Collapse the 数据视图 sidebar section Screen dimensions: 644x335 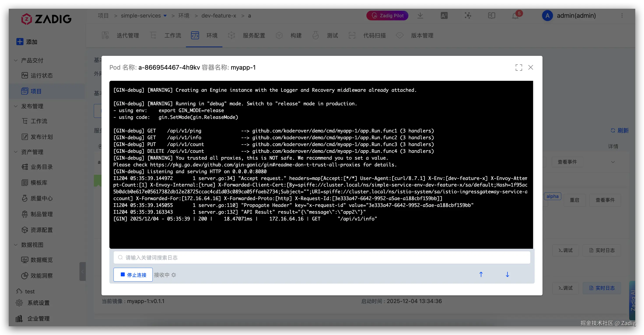16,245
